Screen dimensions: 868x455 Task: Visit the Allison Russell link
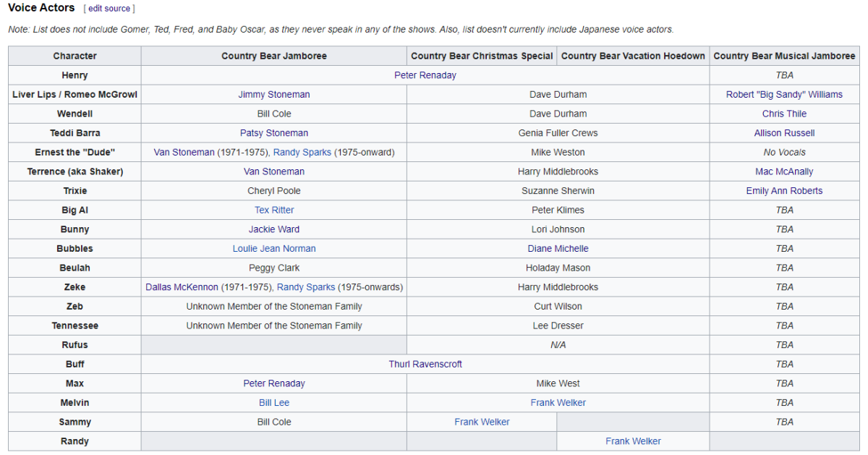click(x=784, y=133)
